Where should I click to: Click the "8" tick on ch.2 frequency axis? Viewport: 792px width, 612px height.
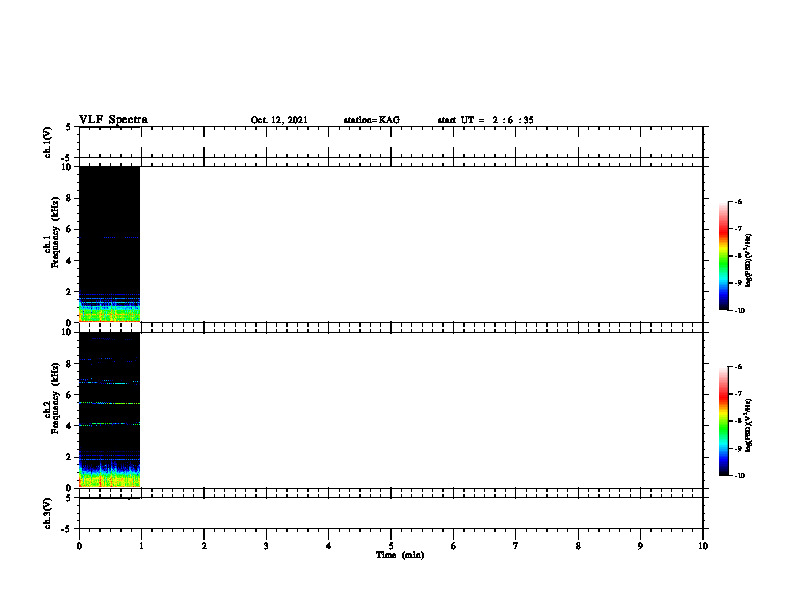69,364
